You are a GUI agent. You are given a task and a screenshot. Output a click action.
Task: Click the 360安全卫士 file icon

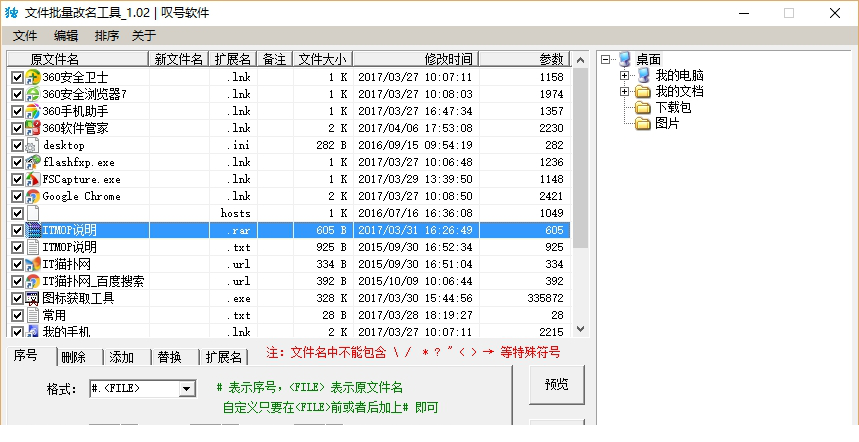coord(33,77)
